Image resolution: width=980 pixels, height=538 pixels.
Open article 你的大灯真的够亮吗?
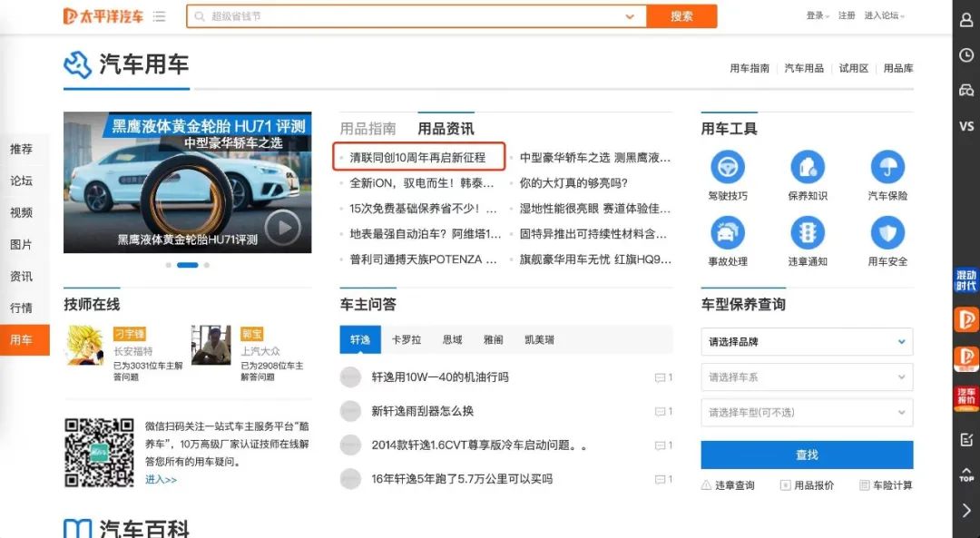coord(573,183)
